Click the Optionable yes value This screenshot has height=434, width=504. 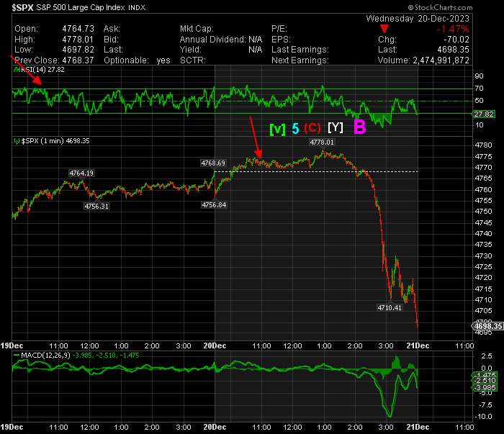(163, 60)
